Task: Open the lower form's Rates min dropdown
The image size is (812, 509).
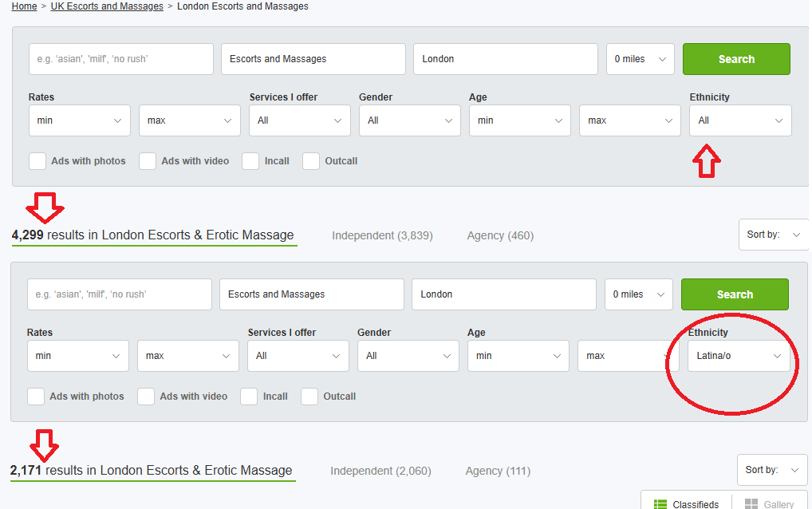Action: pyautogui.click(x=78, y=356)
